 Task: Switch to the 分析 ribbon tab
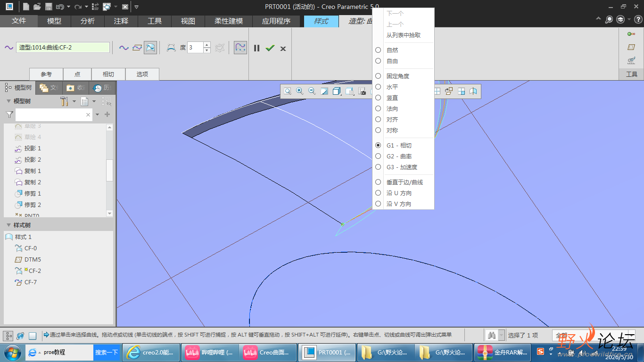(x=88, y=21)
